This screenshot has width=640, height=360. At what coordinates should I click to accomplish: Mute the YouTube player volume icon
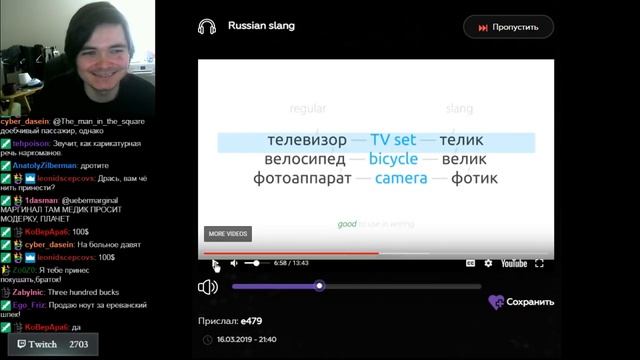click(x=234, y=263)
